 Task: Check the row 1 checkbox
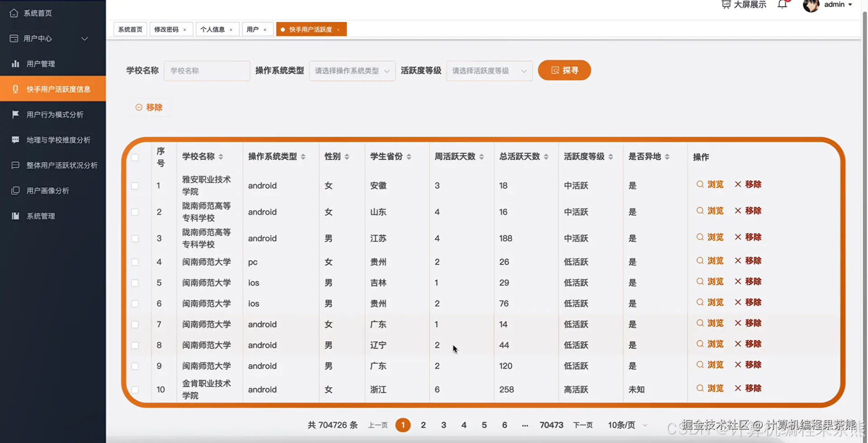[135, 186]
